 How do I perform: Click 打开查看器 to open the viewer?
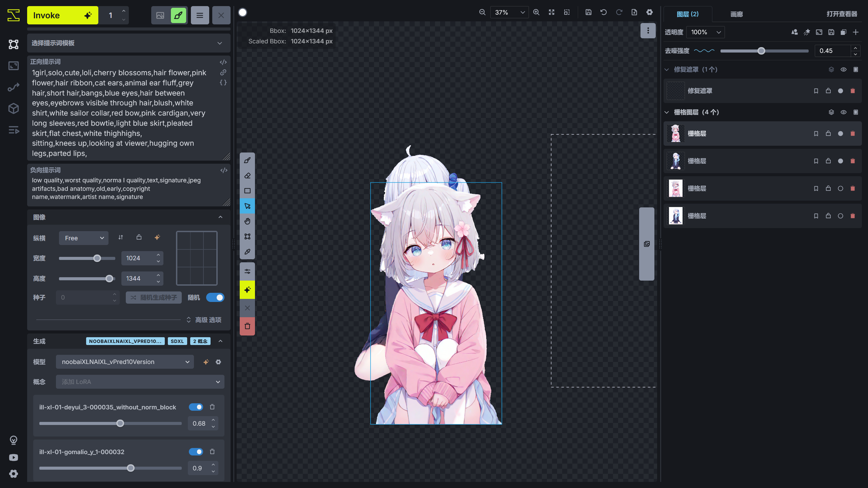click(x=842, y=14)
